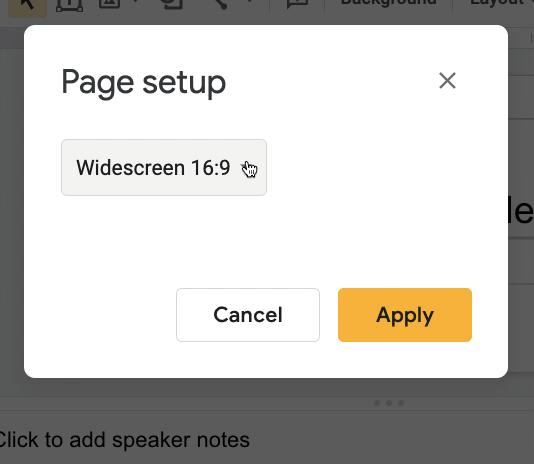Click the three-dot notes panel handle
Screen dimensions: 534x464
click(389, 403)
